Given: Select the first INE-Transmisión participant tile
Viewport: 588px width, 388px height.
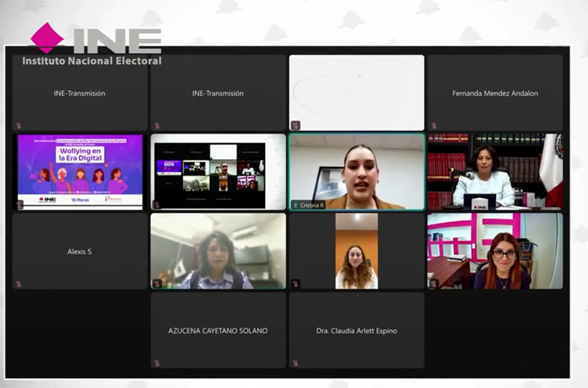Looking at the screenshot, I should click(80, 93).
